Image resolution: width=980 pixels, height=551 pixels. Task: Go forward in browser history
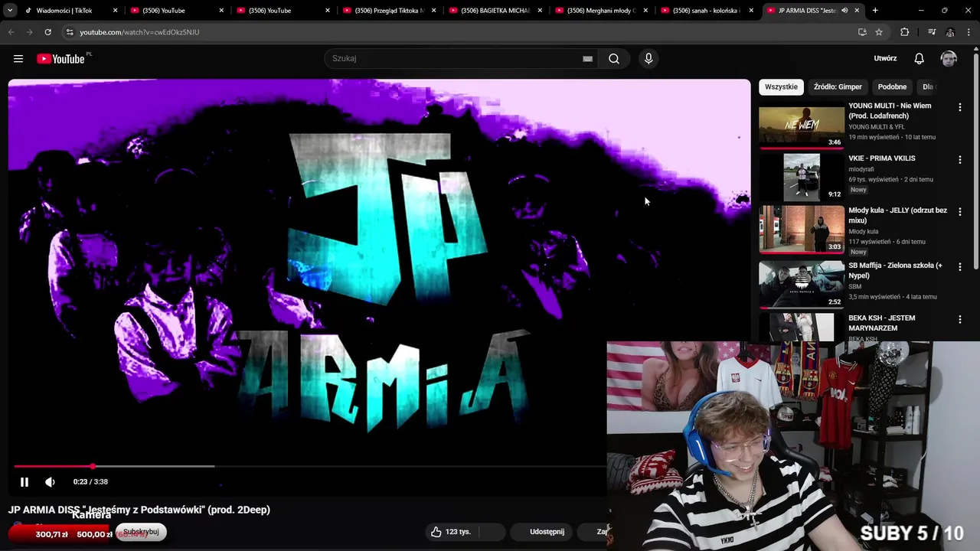click(x=29, y=32)
